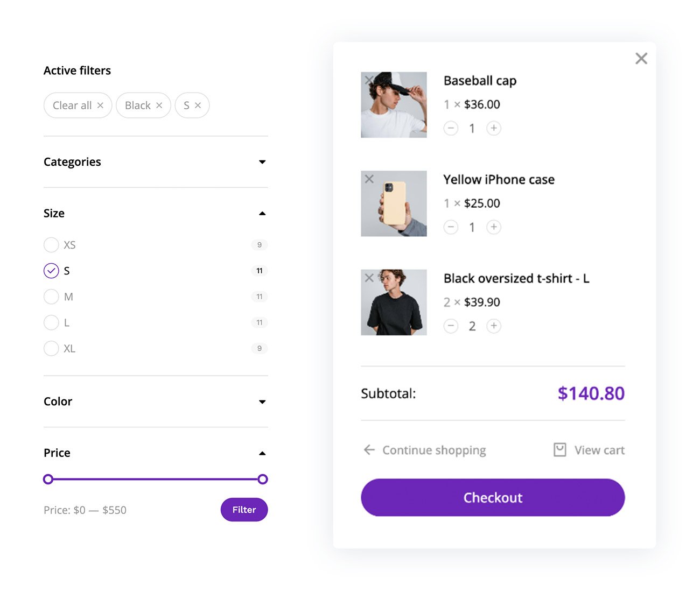Collapse the Size filter section
Screen dimensions: 700x592
click(x=262, y=214)
